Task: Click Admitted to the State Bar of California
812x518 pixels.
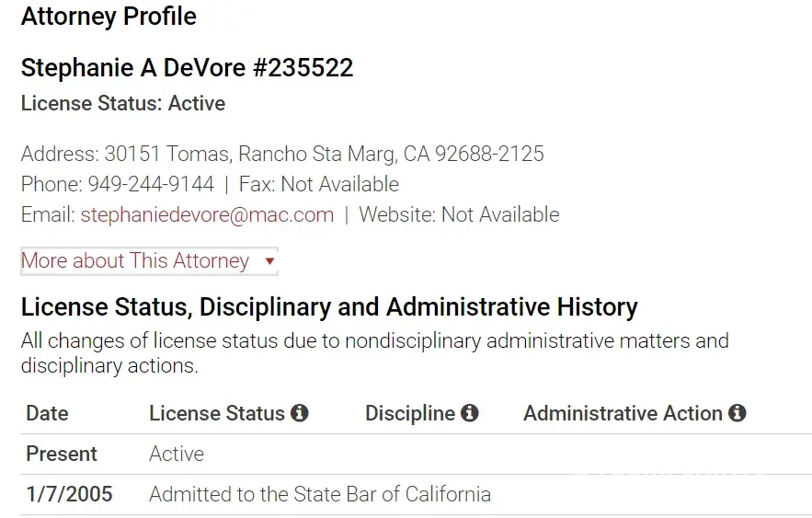Action: click(320, 495)
